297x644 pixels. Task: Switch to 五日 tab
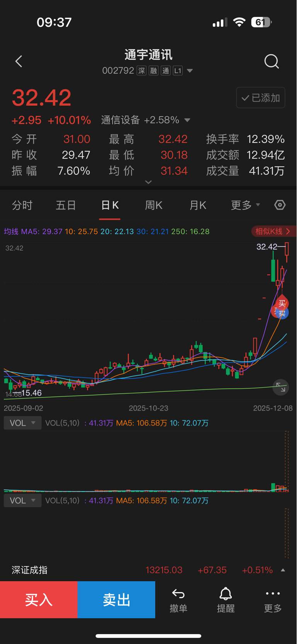[66, 205]
